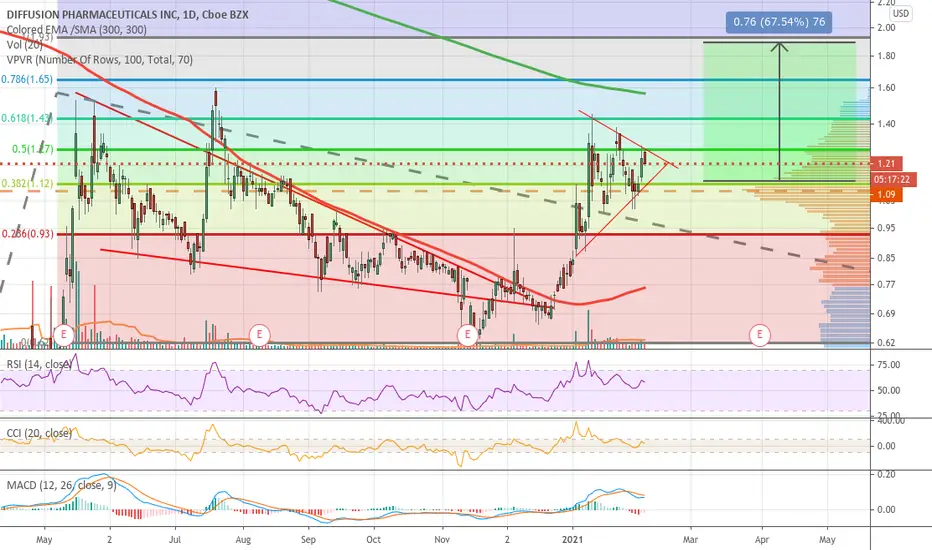Click the 0.77 price axis label
The image size is (932, 550).
tap(886, 285)
